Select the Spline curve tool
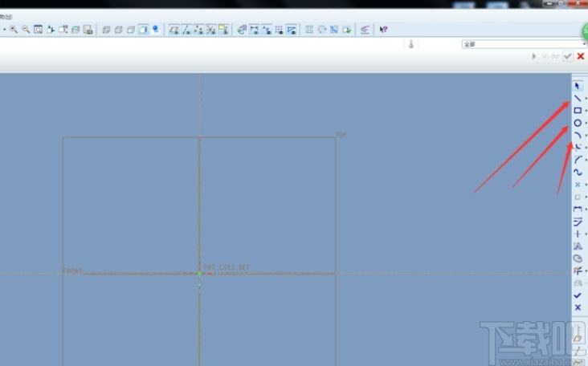Image resolution: width=588 pixels, height=366 pixels. [x=578, y=172]
